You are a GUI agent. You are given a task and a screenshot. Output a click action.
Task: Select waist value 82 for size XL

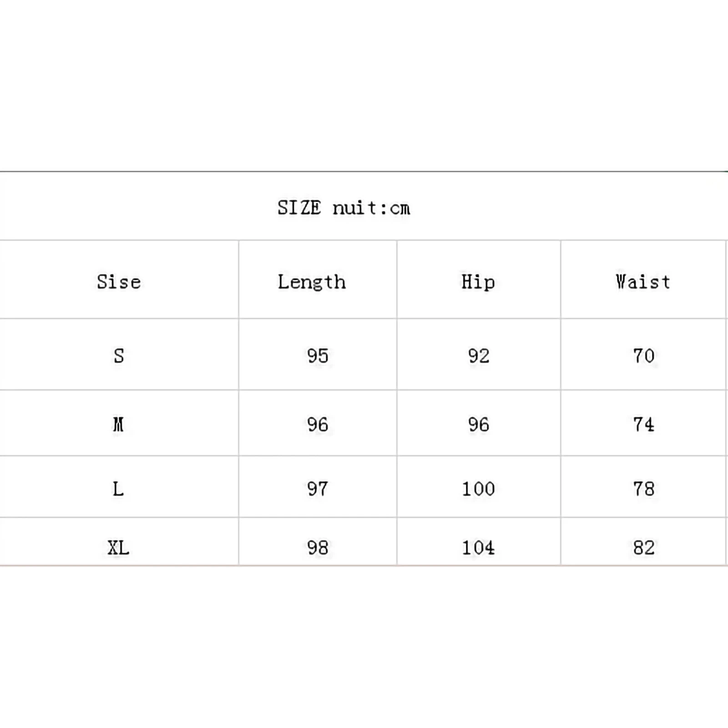tap(644, 547)
